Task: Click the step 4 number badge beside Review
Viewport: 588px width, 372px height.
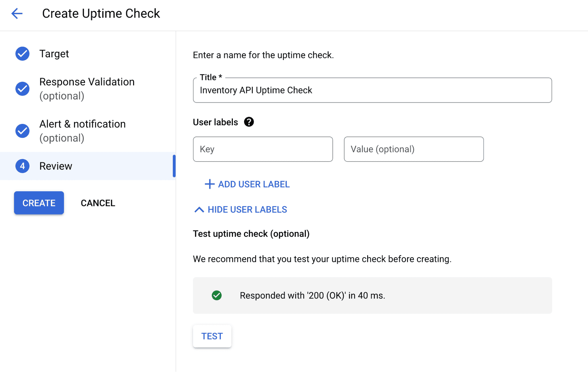Action: (x=22, y=166)
